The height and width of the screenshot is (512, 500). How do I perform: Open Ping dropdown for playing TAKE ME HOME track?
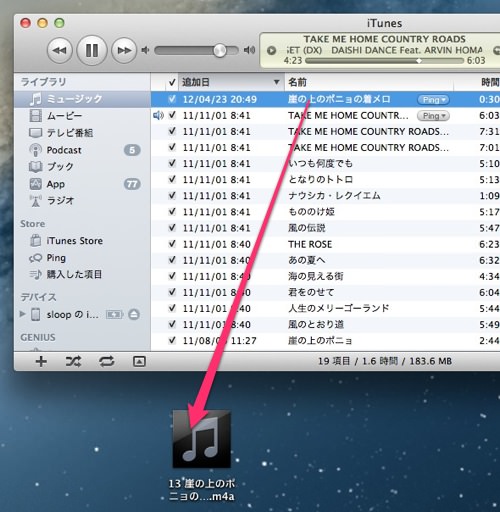click(433, 116)
